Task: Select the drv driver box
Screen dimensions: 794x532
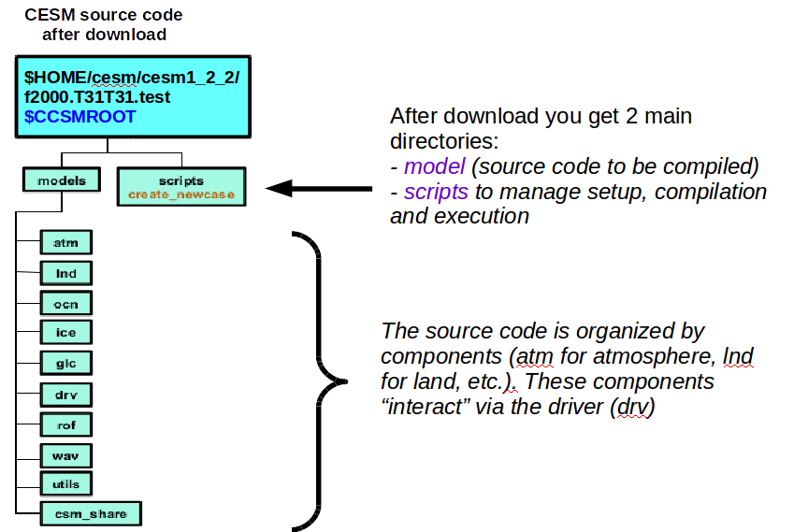Action: (x=66, y=394)
